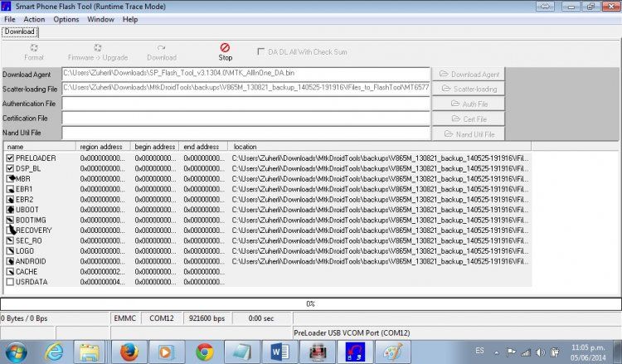Click the Download Agent path field

point(246,74)
